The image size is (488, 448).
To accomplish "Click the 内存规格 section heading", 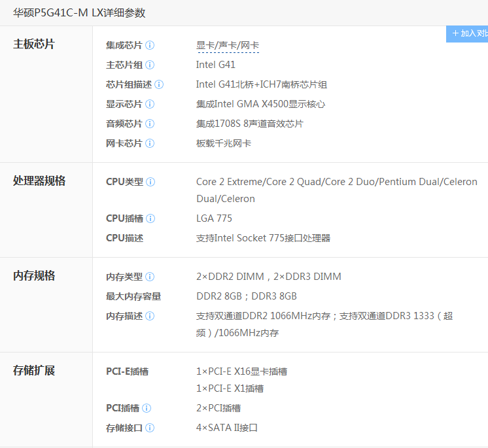I will click(x=34, y=275).
